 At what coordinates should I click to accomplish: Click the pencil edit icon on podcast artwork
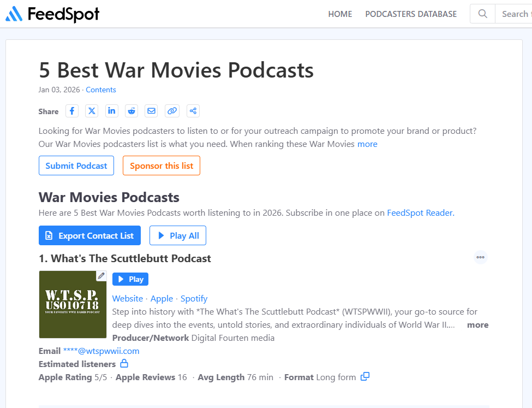coord(101,276)
